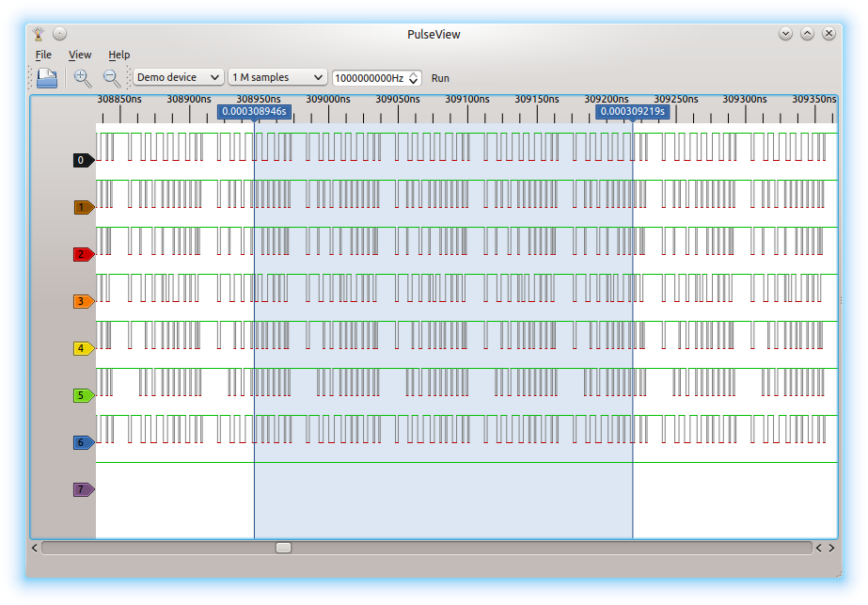Screen dimensions: 868x605
Task: Select the orange channel 3 label
Action: pyautogui.click(x=84, y=302)
